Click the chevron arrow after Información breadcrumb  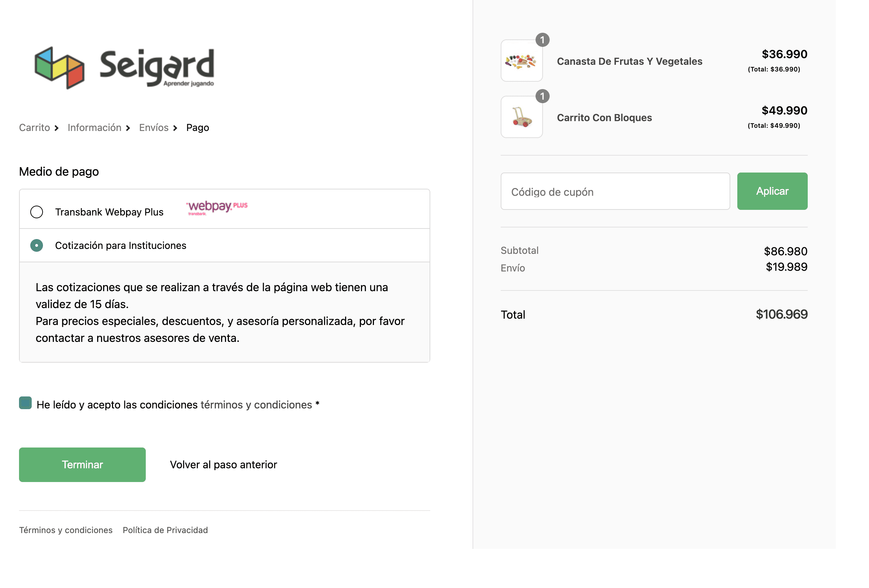click(x=128, y=128)
